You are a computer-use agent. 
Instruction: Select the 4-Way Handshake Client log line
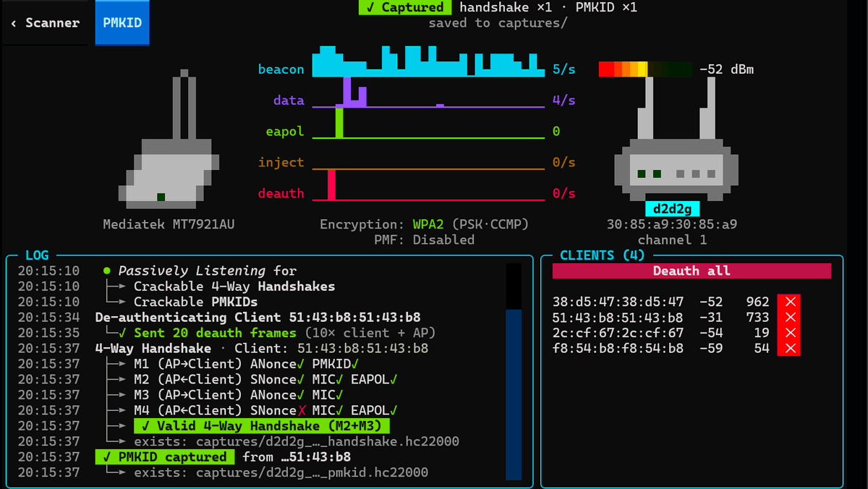(x=262, y=349)
